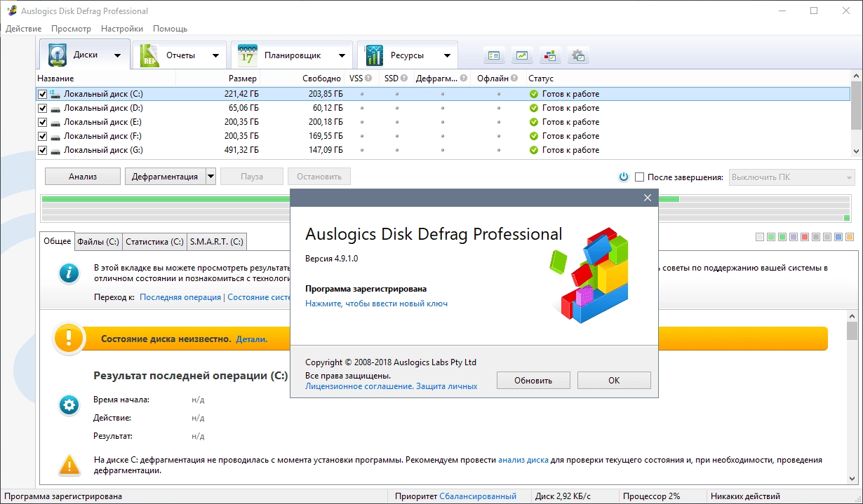Click the Дефрагментация button

[x=165, y=177]
